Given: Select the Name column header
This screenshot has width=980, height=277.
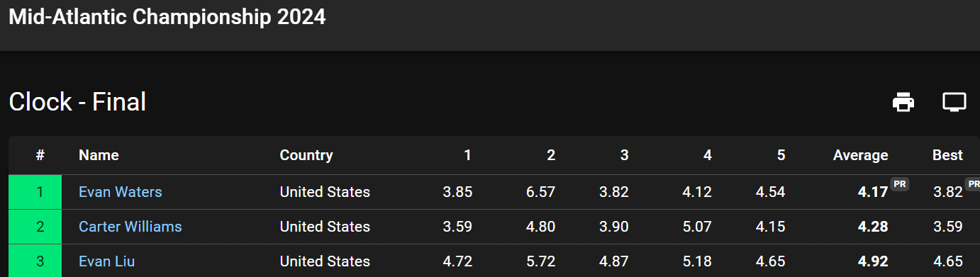Looking at the screenshot, I should pyautogui.click(x=99, y=155).
